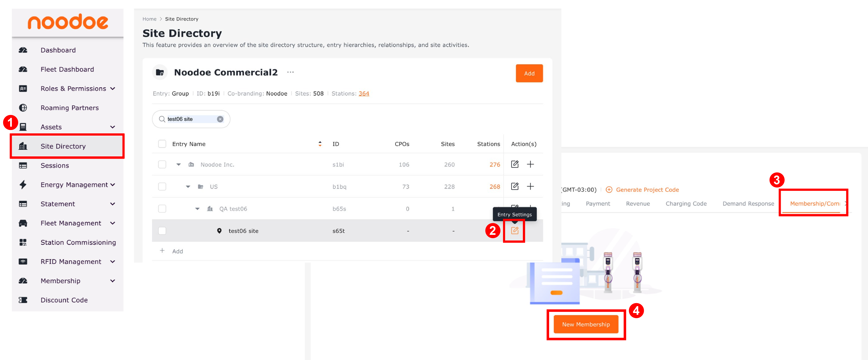Toggle the select-all checkbox in table header
This screenshot has width=868, height=360.
pyautogui.click(x=162, y=144)
